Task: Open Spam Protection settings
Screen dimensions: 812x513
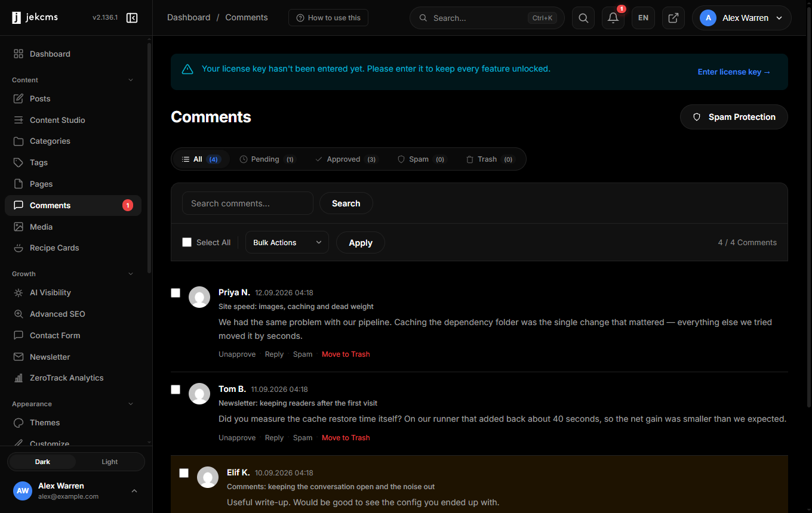Action: pos(734,117)
